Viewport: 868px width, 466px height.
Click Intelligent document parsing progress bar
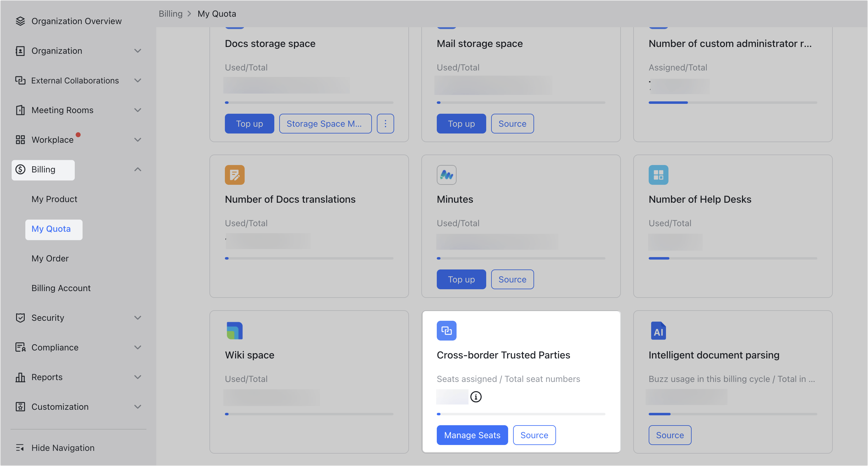click(732, 414)
